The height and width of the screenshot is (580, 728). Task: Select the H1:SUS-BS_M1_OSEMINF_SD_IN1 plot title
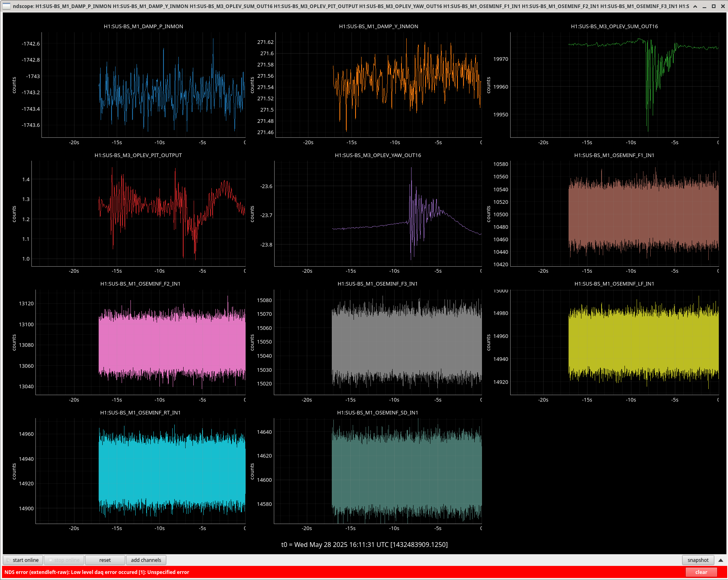point(378,412)
